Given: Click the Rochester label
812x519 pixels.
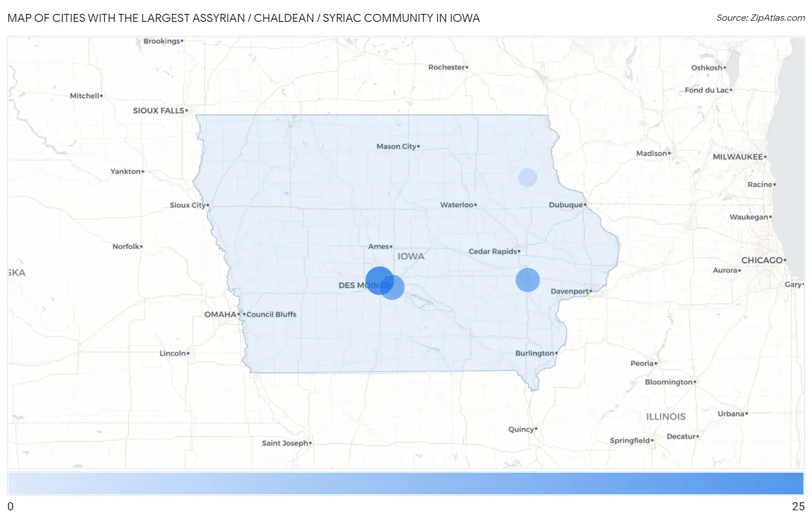Looking at the screenshot, I should (x=446, y=67).
